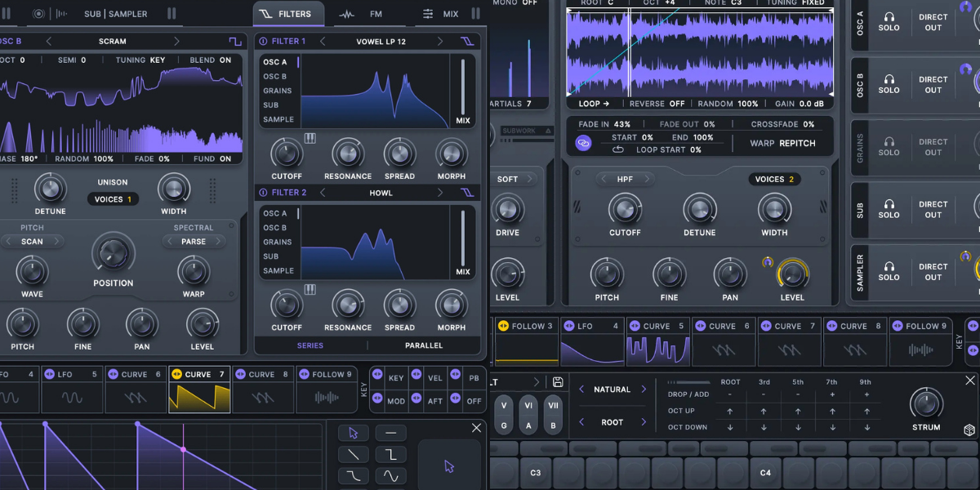980x490 pixels.
Task: Select SERIES filter routing
Action: [x=310, y=345]
